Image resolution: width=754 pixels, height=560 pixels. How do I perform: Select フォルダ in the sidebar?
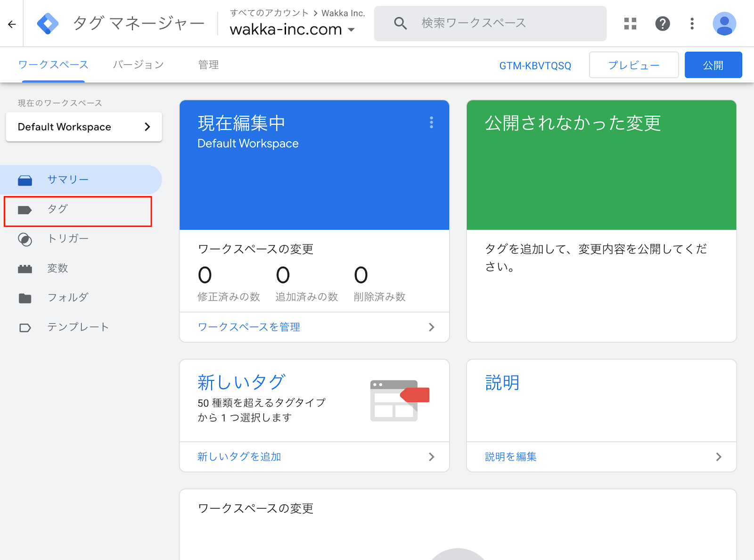pos(81,297)
